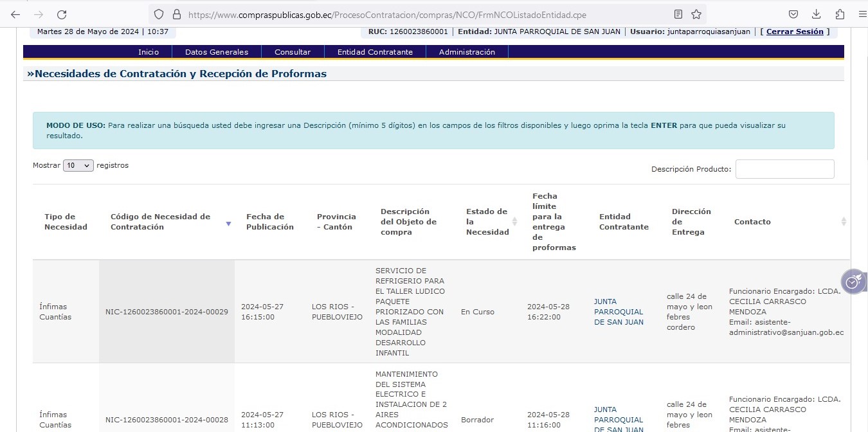868x432 pixels.
Task: Click the Descripción Producto search field
Action: point(784,169)
